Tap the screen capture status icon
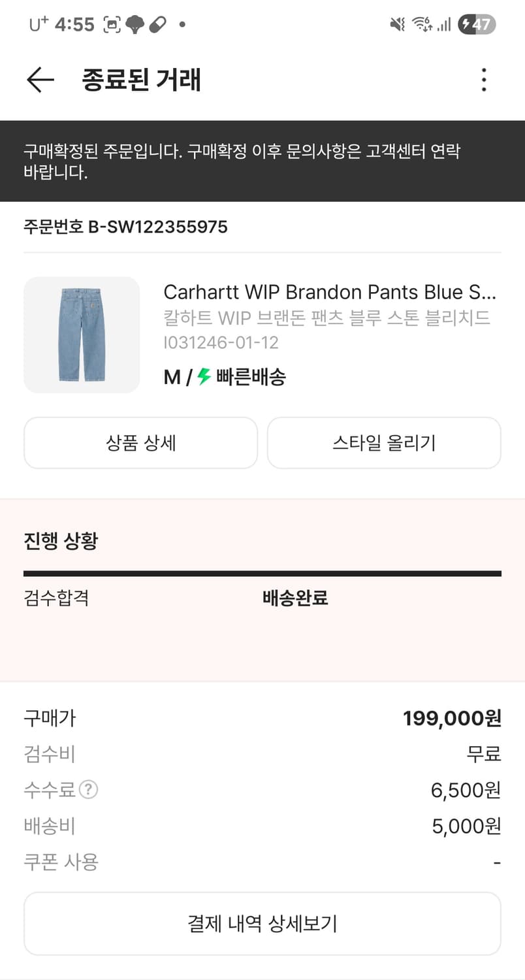The width and height of the screenshot is (525, 980). pos(113,25)
